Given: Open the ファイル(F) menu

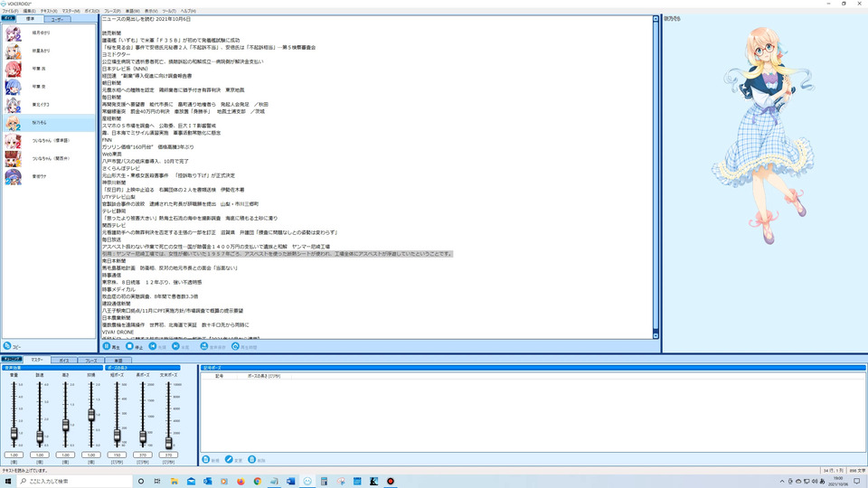Looking at the screenshot, I should tap(10, 11).
